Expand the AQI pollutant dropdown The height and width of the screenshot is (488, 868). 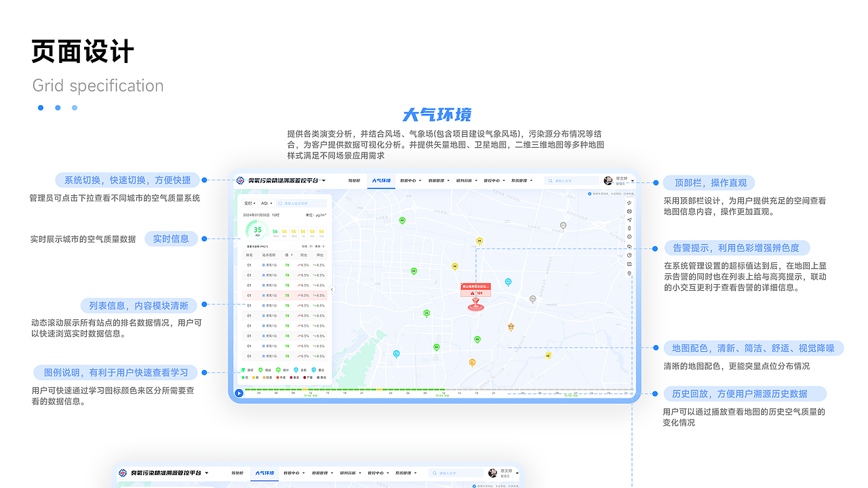click(x=267, y=203)
